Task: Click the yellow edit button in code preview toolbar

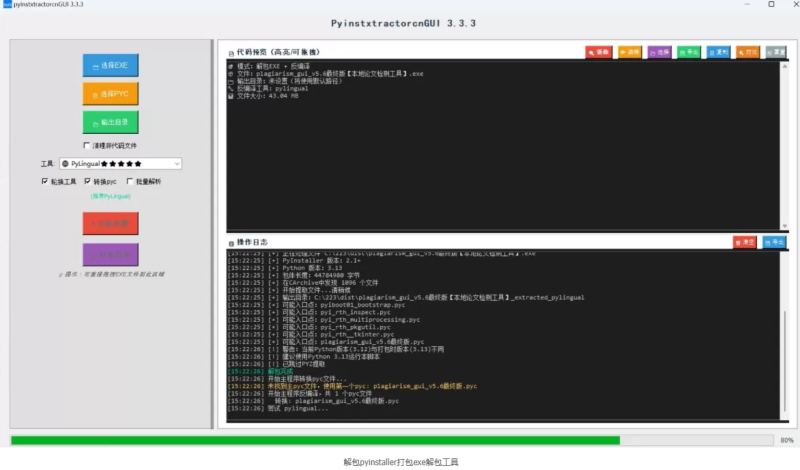Action: pyautogui.click(x=630, y=52)
